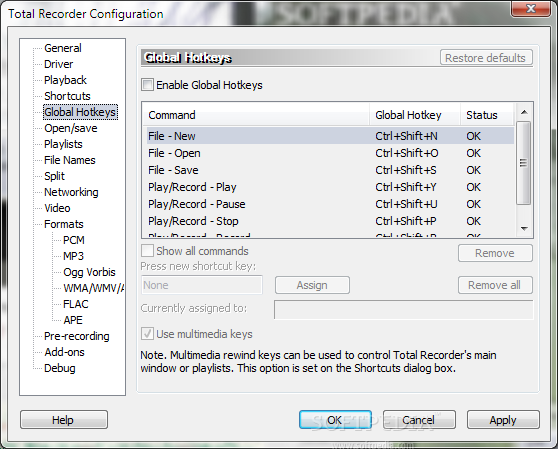The image size is (558, 449).
Task: Open WMA/WMV format settings
Action: [x=94, y=288]
